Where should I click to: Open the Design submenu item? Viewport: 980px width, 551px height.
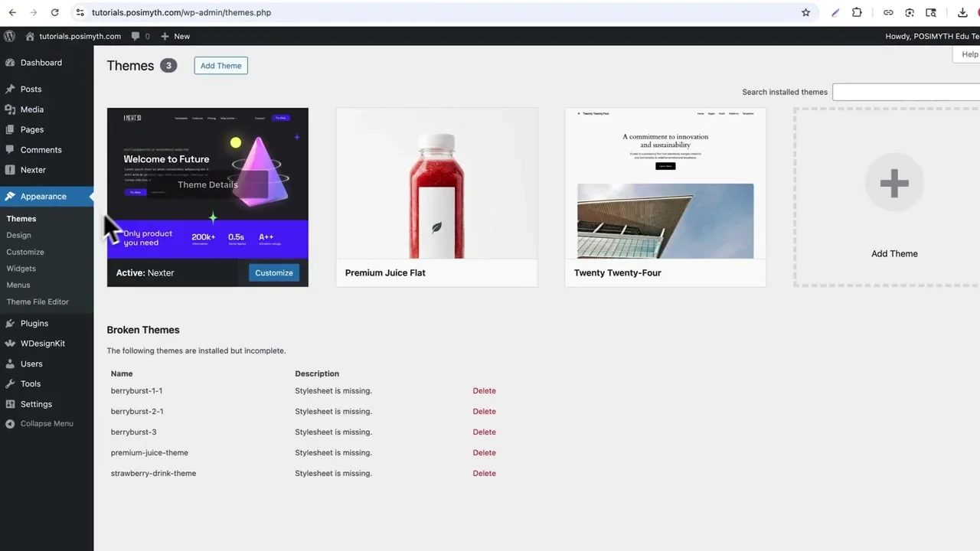tap(19, 236)
